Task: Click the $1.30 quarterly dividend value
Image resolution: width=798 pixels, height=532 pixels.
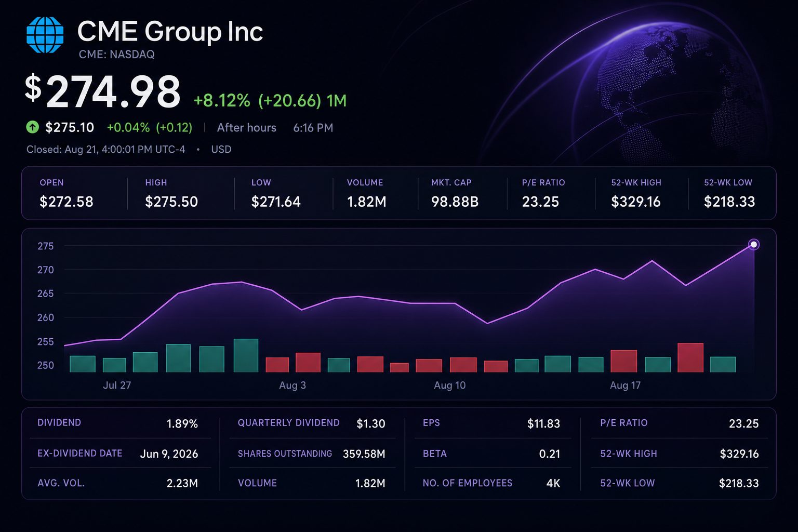Action: (x=371, y=424)
